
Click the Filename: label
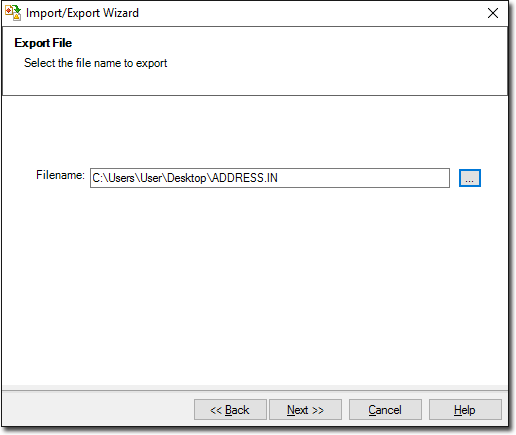click(x=60, y=175)
